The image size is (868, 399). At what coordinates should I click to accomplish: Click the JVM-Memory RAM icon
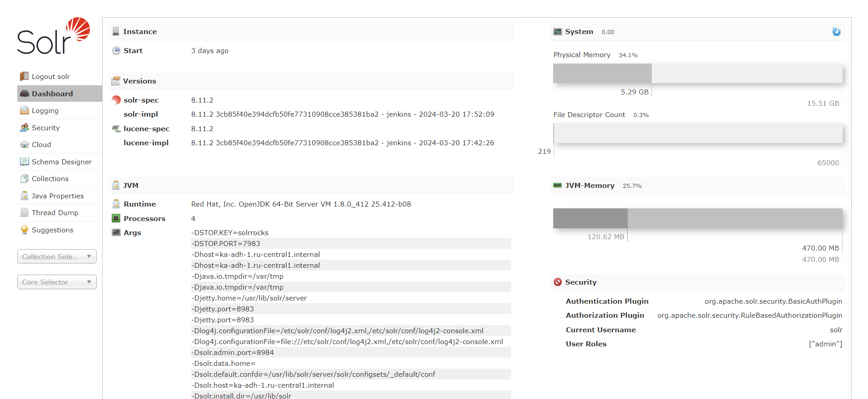point(558,185)
